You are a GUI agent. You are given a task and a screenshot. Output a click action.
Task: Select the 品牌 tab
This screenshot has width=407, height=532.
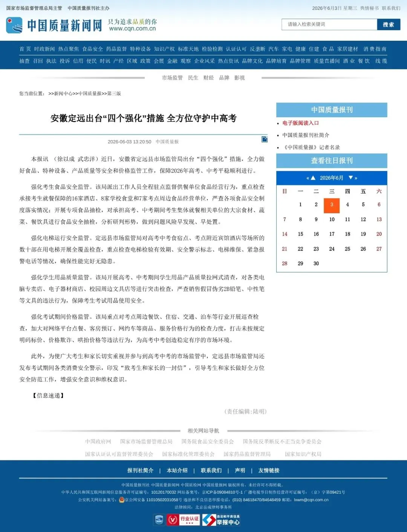pyautogui.click(x=224, y=78)
